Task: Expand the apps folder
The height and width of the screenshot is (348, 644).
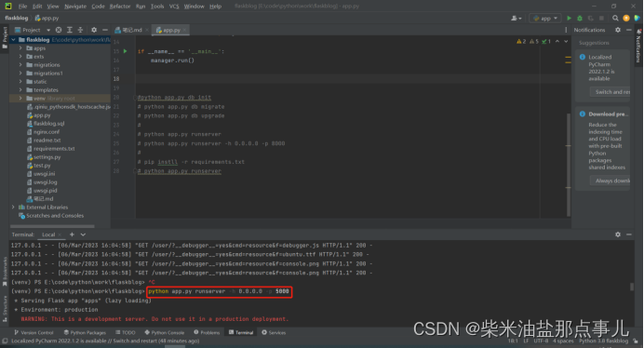Action: coord(20,48)
